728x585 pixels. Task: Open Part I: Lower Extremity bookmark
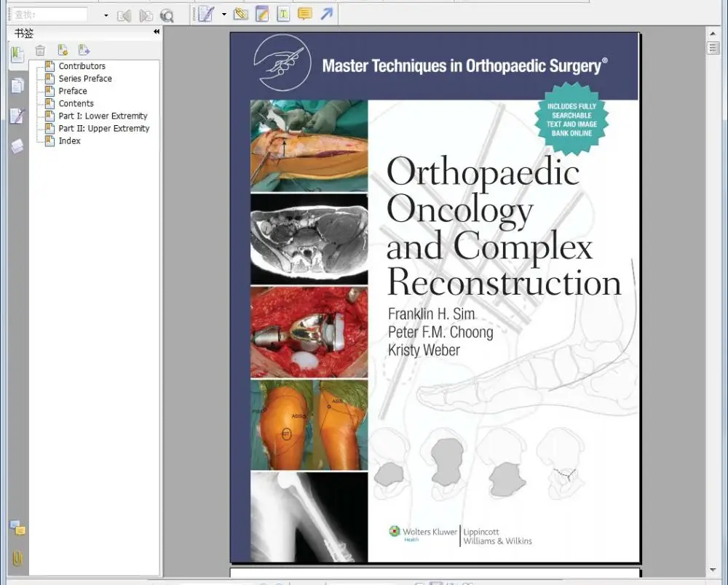(x=103, y=116)
